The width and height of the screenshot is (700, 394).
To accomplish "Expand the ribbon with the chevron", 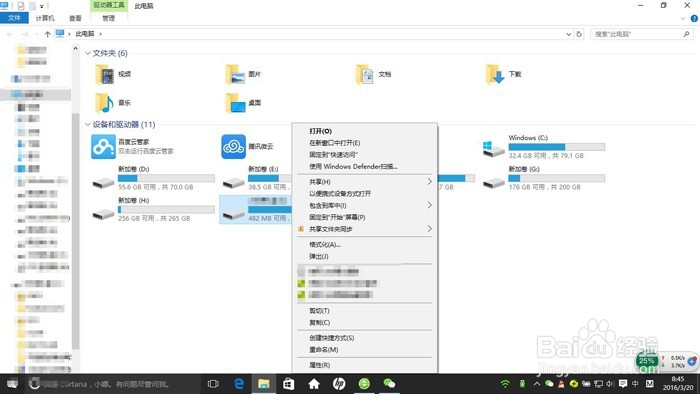I will click(683, 18).
